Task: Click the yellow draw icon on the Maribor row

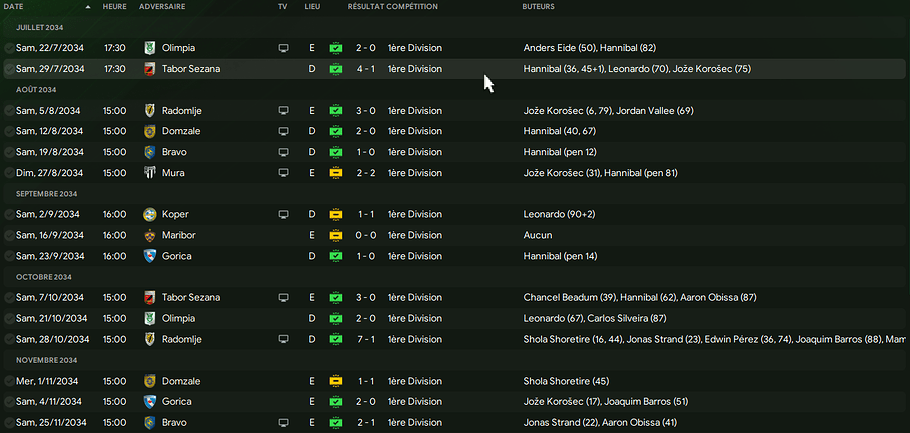Action: click(x=336, y=235)
